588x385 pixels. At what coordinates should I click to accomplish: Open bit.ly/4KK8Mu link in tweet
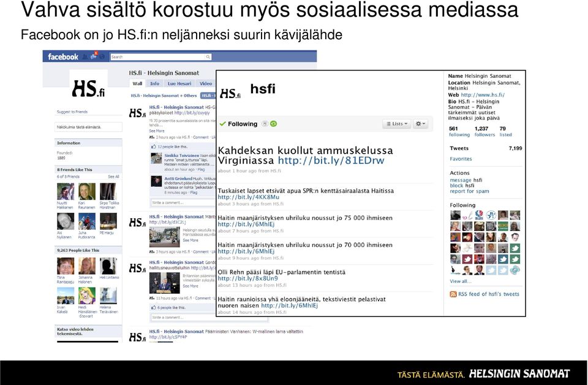click(248, 197)
